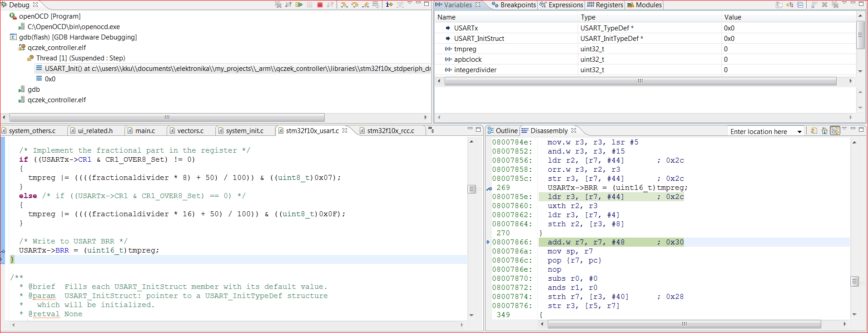This screenshot has height=333, width=868.
Task: Click the disabled connect icon beside remove-all-terminated
Action: click(x=288, y=5)
